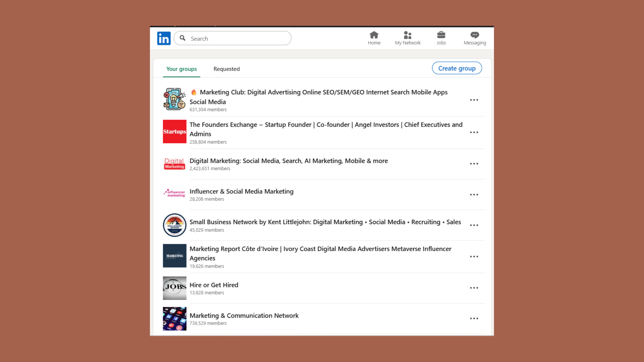Open Marketing Report Côte d'Ivoire group
The image size is (644, 362).
321,253
